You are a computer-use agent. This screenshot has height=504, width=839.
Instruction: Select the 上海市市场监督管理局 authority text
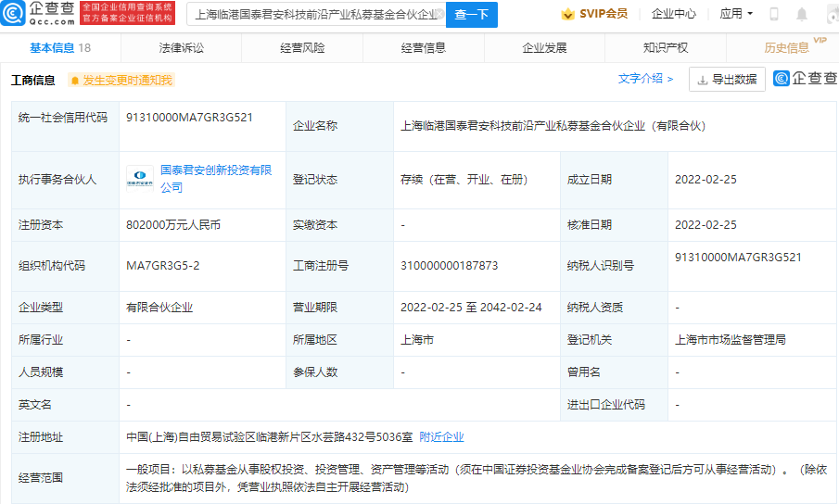(x=731, y=339)
